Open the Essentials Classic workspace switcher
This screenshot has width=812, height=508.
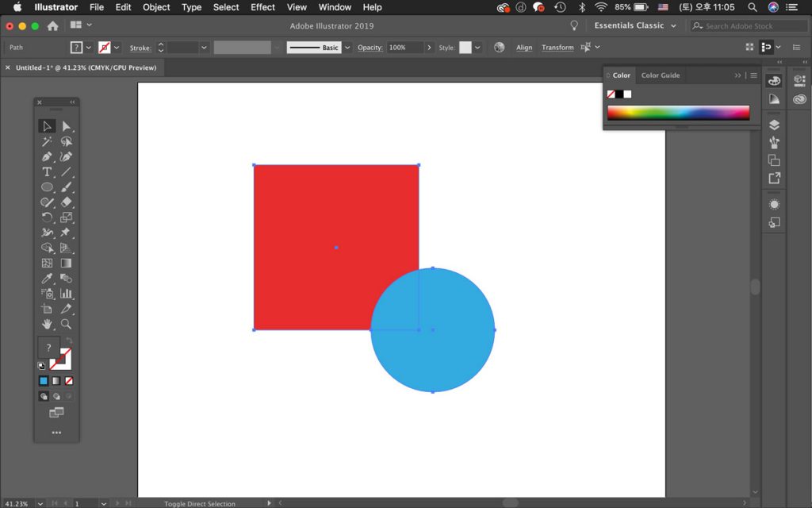click(x=635, y=25)
